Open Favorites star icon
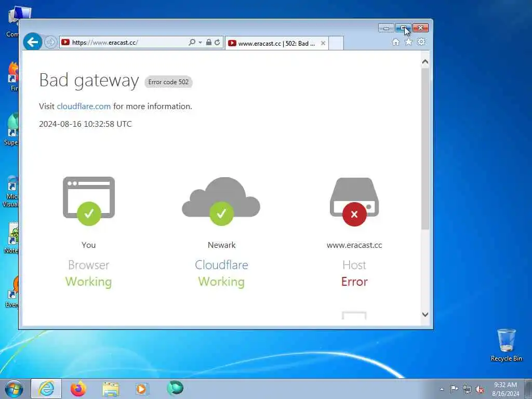This screenshot has height=399, width=532. pos(408,42)
